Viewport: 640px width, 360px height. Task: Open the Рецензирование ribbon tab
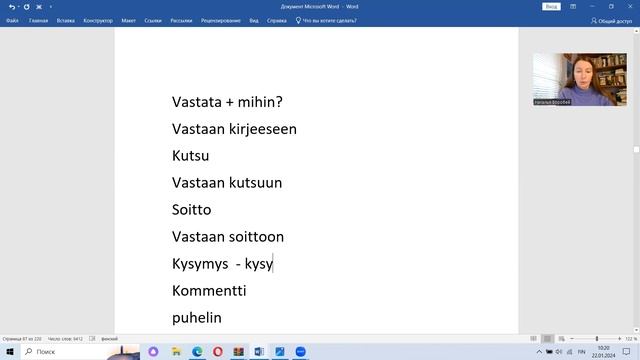220,20
